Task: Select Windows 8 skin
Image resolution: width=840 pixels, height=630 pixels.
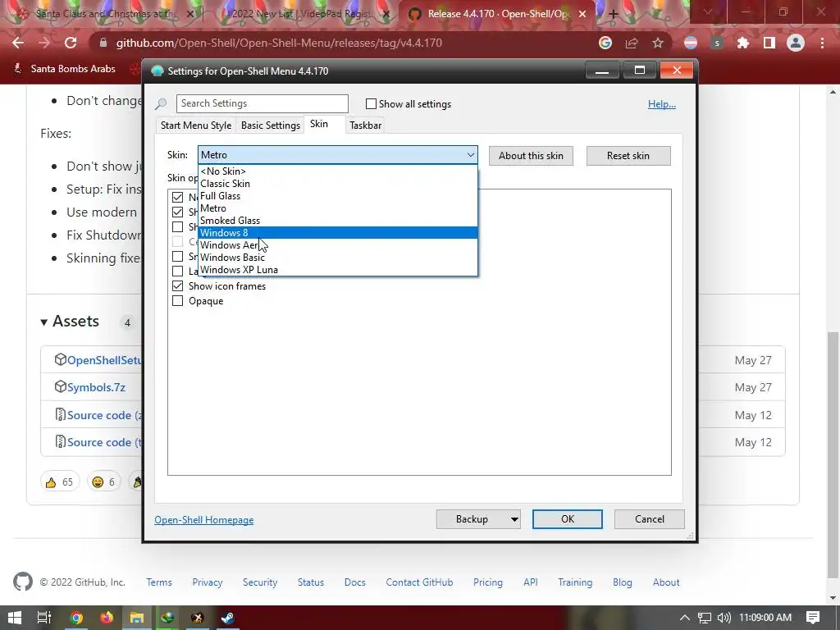Action: coord(337,233)
